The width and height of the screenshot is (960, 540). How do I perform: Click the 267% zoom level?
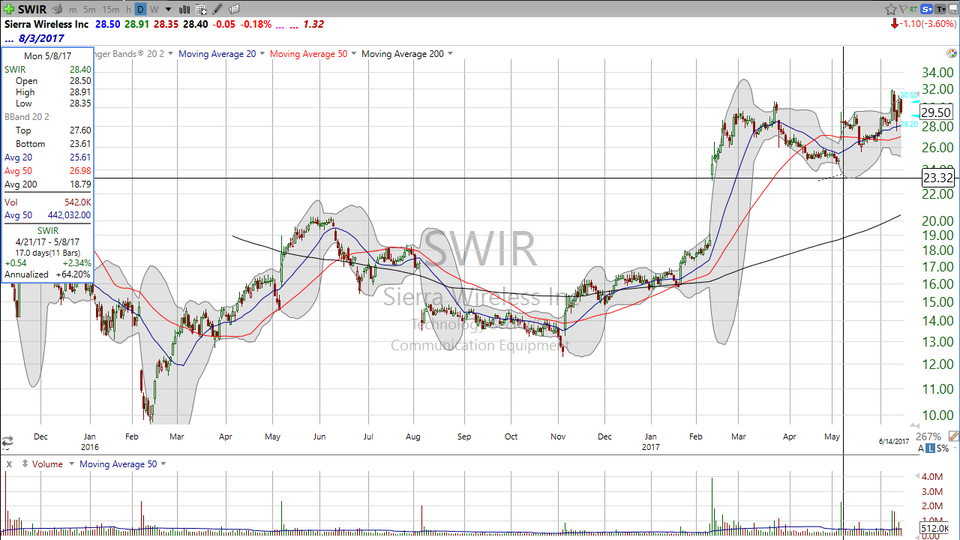point(928,437)
